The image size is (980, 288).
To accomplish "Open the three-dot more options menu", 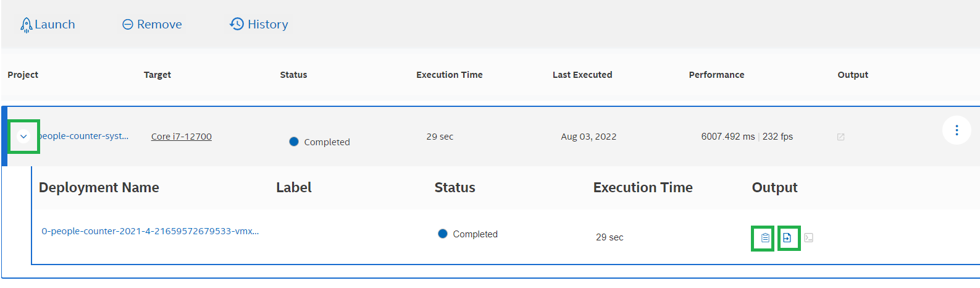I will pos(957,130).
